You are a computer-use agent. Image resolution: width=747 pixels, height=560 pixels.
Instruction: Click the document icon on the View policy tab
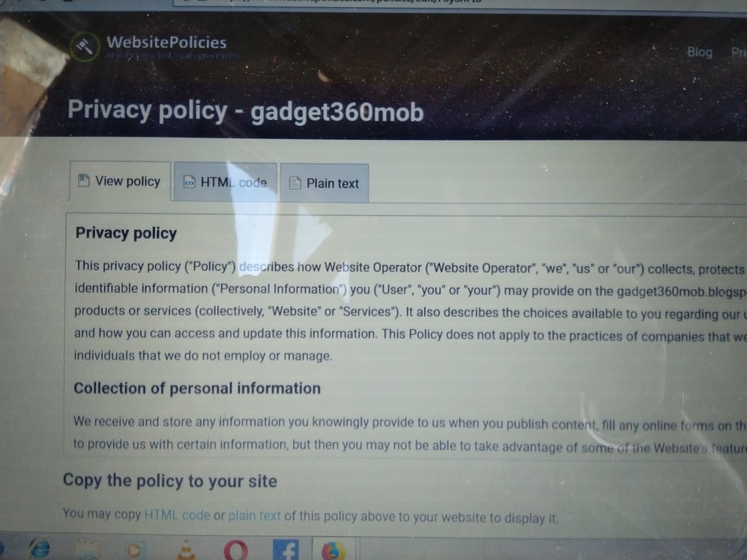84,181
